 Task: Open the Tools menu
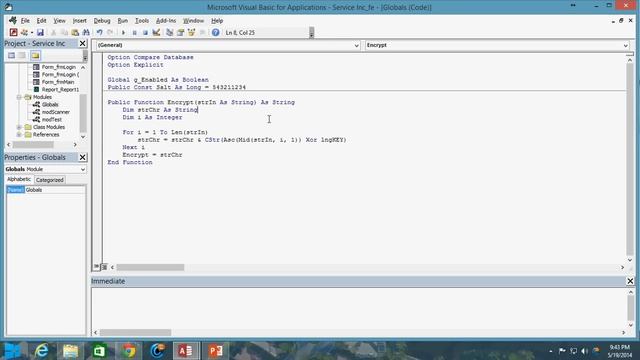(142, 20)
